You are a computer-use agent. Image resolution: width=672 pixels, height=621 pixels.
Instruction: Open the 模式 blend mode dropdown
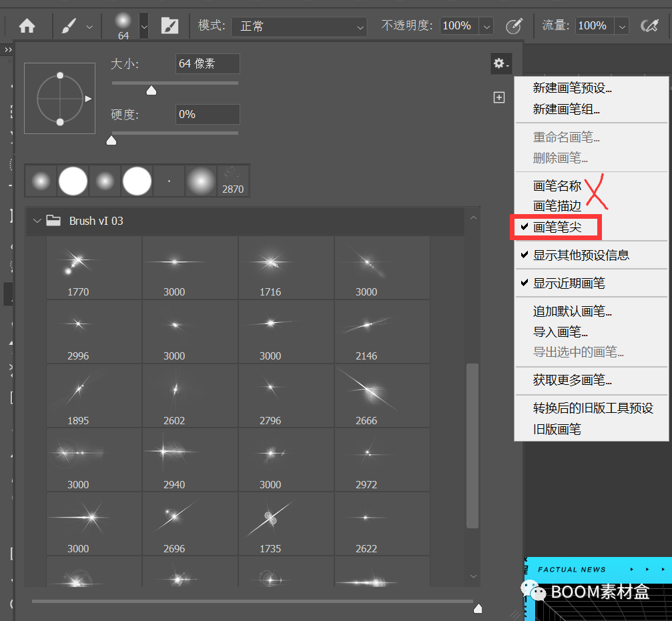point(298,25)
